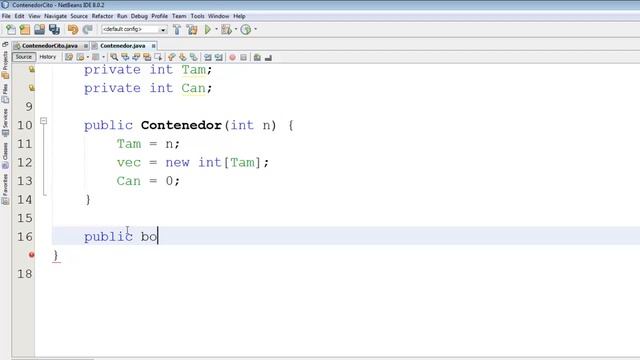Go to Previous Bookmark icon
This screenshot has width=640, height=360.
point(171,57)
